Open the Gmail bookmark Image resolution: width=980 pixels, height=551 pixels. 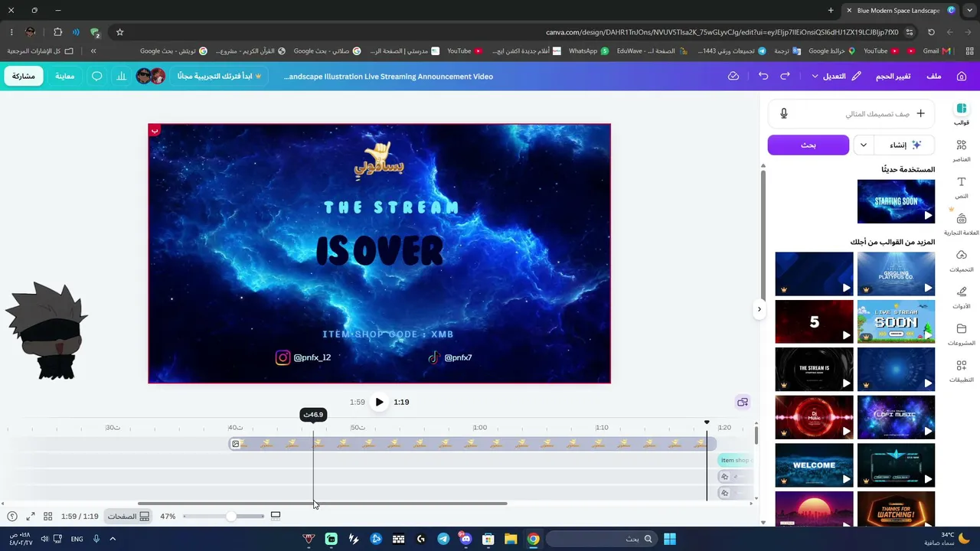(x=936, y=51)
